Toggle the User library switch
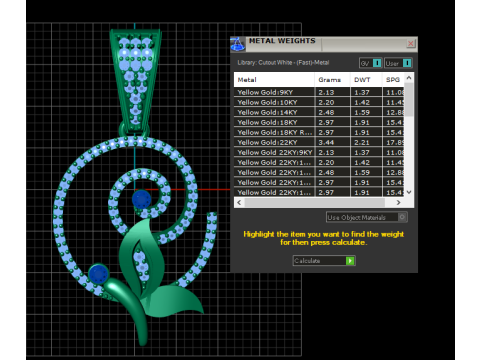The height and width of the screenshot is (360, 480). [x=398, y=63]
